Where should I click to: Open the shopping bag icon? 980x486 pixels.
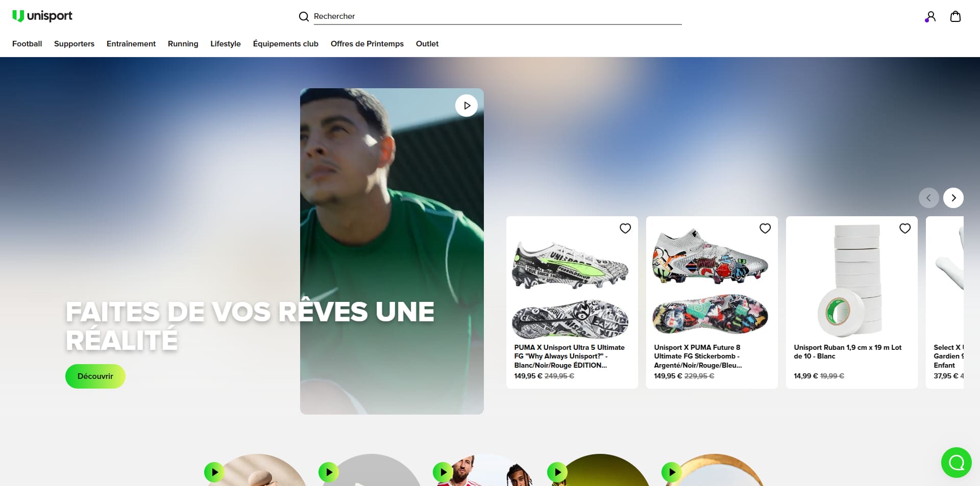[x=955, y=16]
